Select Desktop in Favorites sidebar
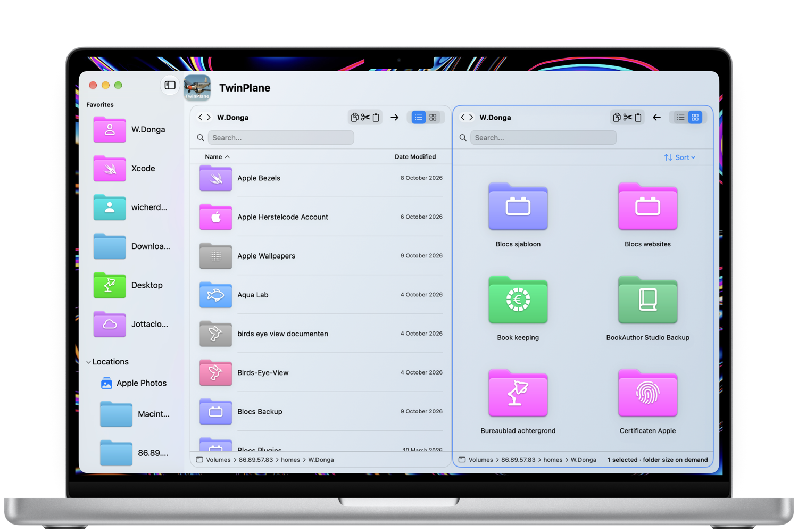This screenshot has height=532, width=798. 128,285
